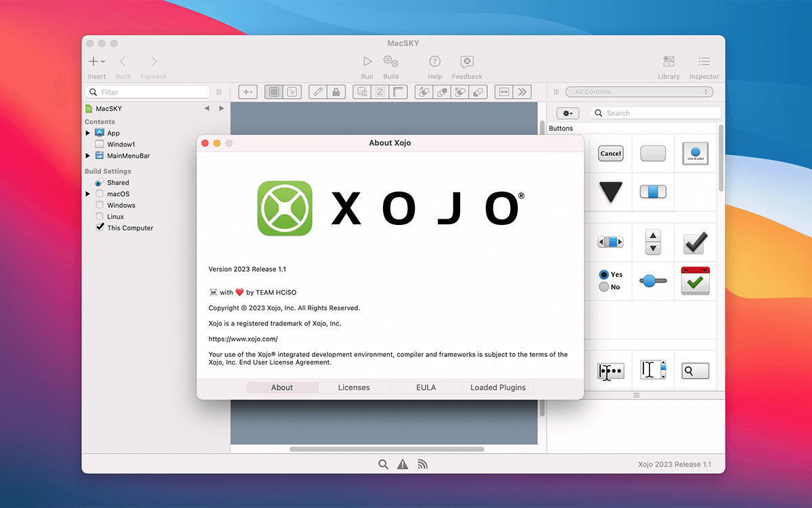Switch to the EULA tab
Screen dimensions: 812x508
pos(426,387)
